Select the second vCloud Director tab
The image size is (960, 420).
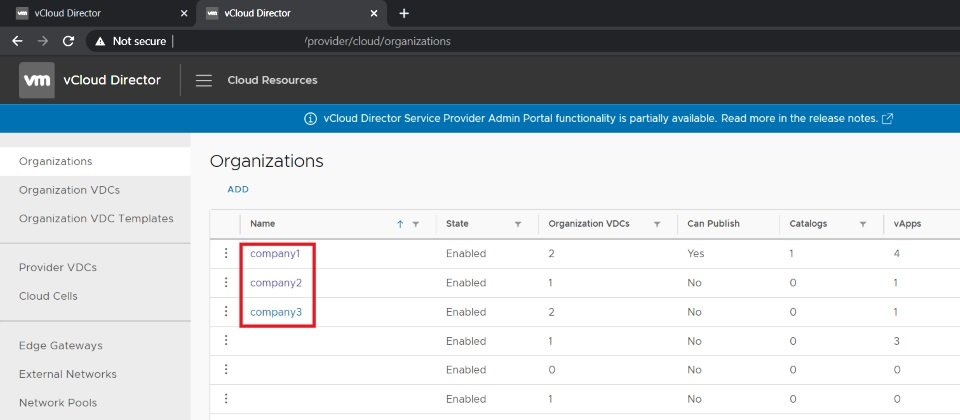coord(291,13)
